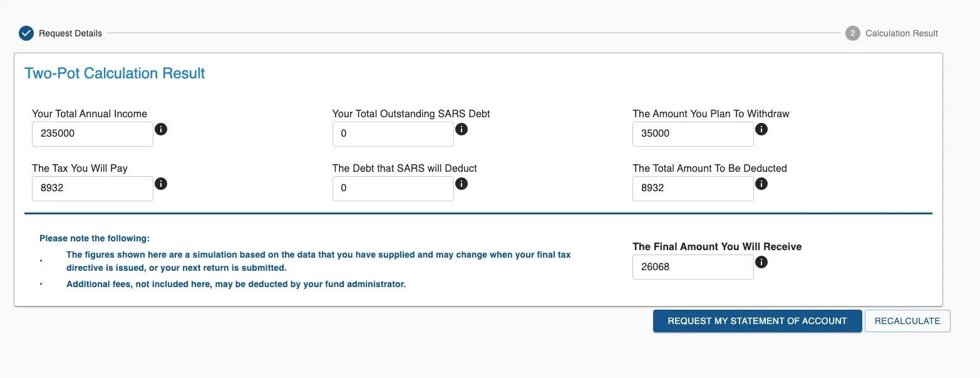Show info for The Tax You Will Pay
The height and width of the screenshot is (378, 980).
coord(160,184)
